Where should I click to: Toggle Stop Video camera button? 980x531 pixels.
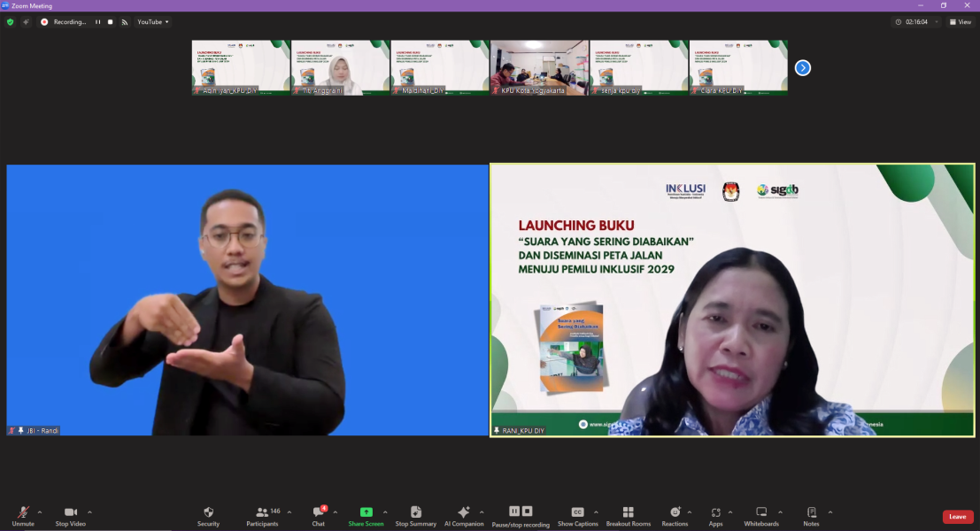coord(71,515)
